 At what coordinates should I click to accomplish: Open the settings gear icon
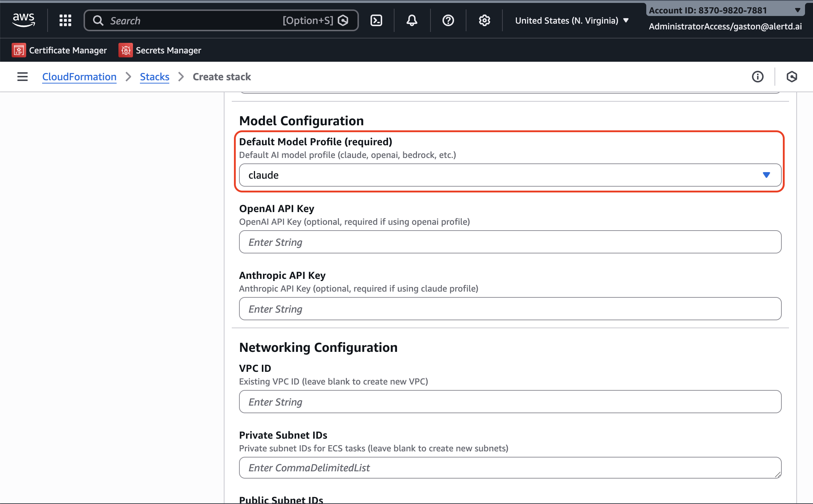484,20
